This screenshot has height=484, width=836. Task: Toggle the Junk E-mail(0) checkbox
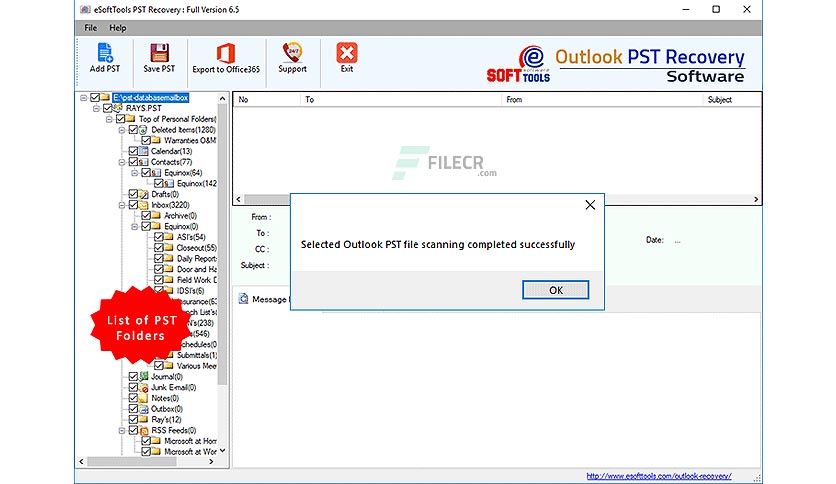point(133,388)
